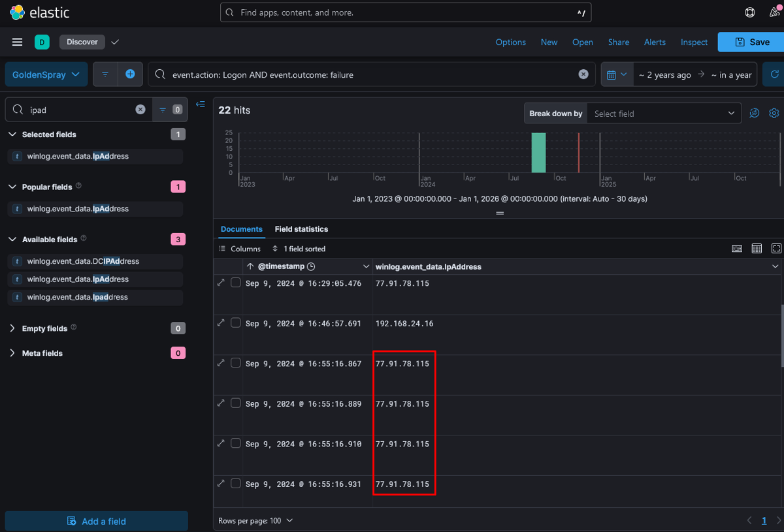Open keyboard shortcuts icon in grid toolbar

(x=737, y=249)
